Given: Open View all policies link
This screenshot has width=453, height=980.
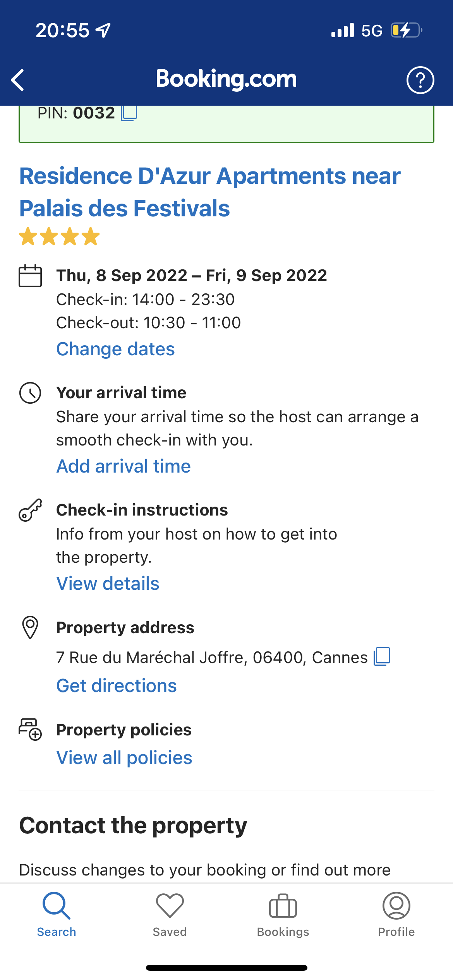Looking at the screenshot, I should coord(124,758).
